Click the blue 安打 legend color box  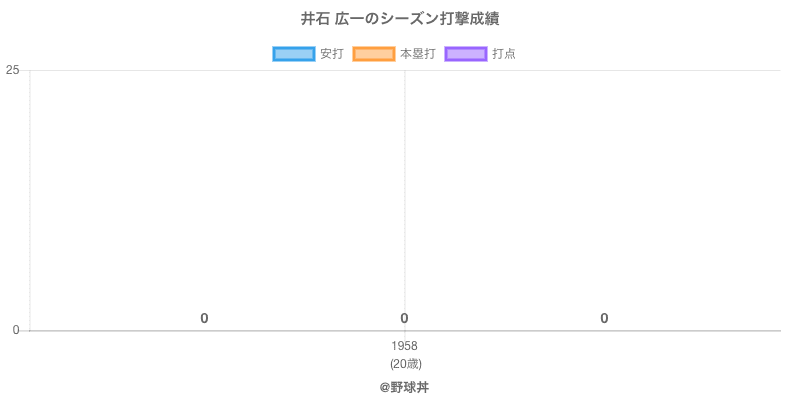click(294, 54)
